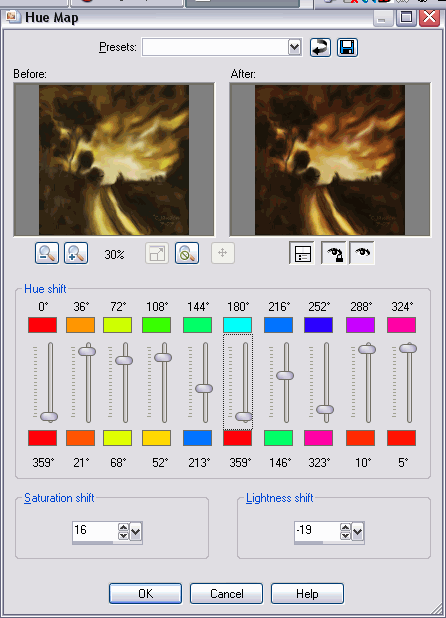
Task: Click the bottom blue swatch above 213°
Action: pos(197,438)
